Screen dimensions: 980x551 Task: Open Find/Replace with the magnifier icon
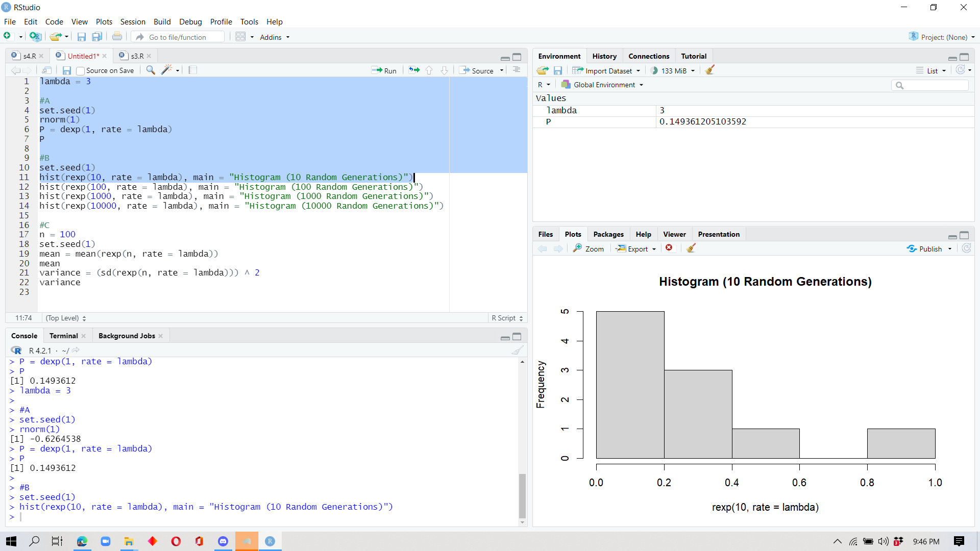(x=150, y=70)
